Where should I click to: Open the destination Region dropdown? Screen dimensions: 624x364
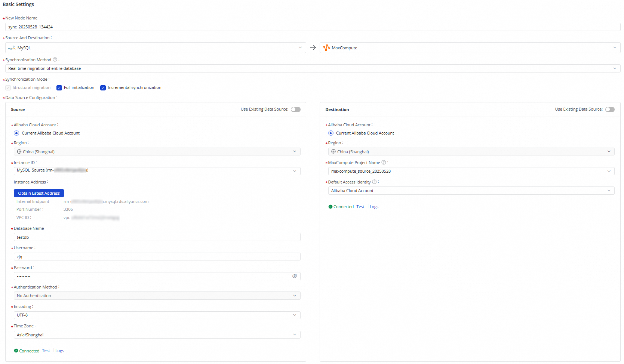pyautogui.click(x=471, y=152)
